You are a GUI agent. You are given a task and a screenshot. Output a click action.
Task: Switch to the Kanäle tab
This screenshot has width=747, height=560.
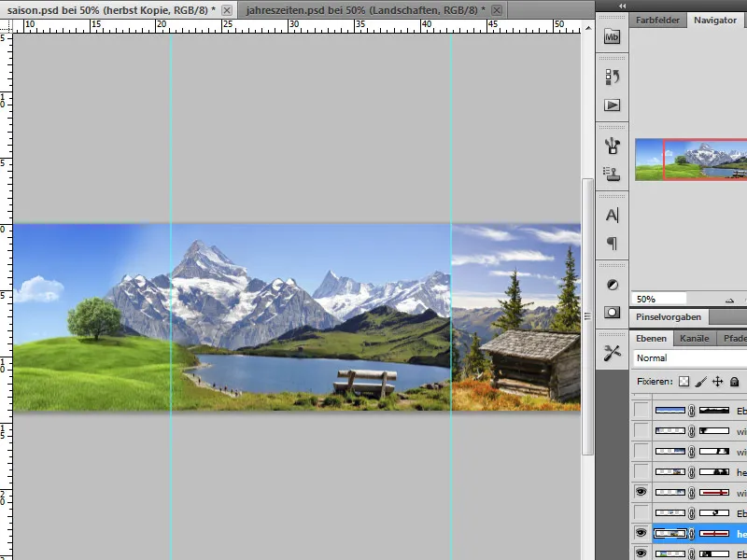point(694,339)
